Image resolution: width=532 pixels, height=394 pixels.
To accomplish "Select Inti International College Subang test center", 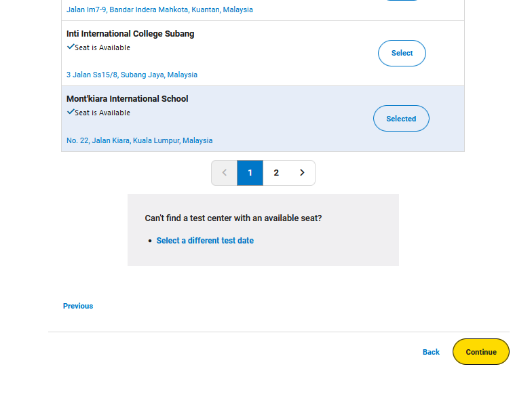I will 402,53.
